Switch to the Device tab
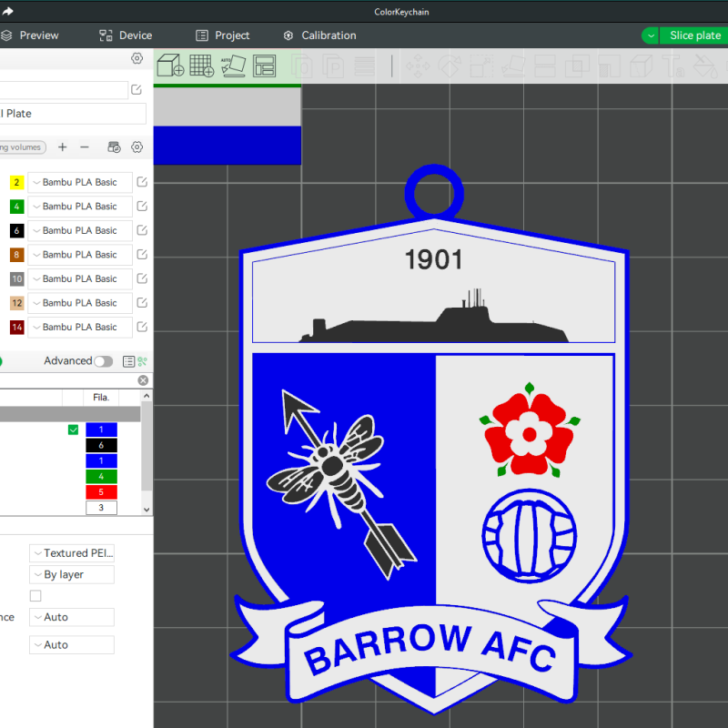728x728 pixels. pos(126,35)
